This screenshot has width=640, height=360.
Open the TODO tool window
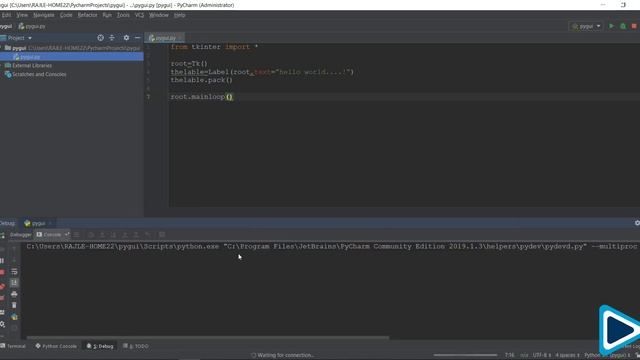[136, 346]
